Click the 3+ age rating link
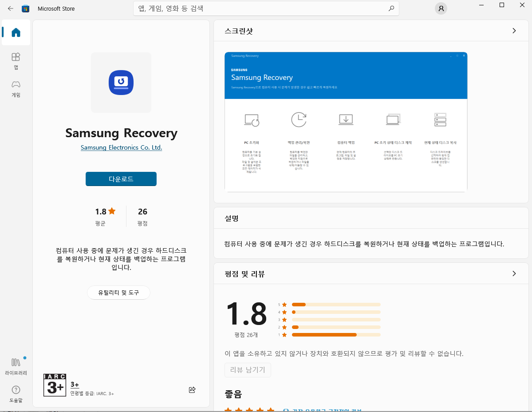532x412 pixels. [x=75, y=384]
